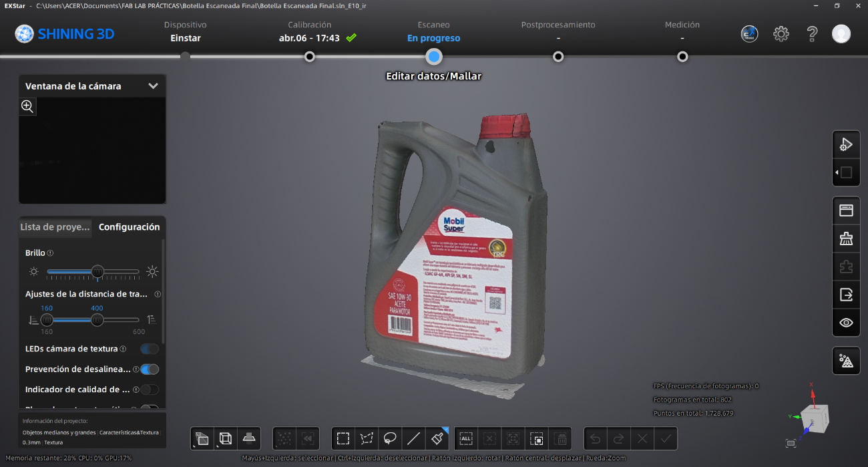This screenshot has width=868, height=467.
Task: Go to the Dispositivo step
Action: (x=186, y=31)
